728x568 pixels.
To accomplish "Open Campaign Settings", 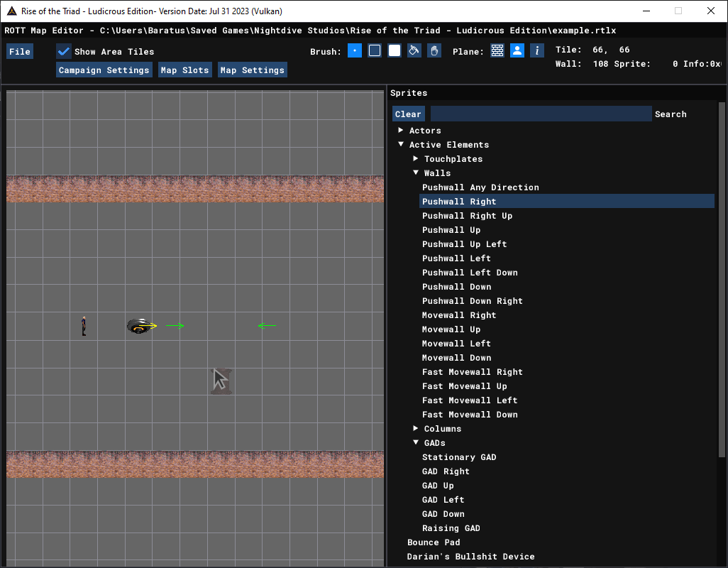I will (104, 70).
